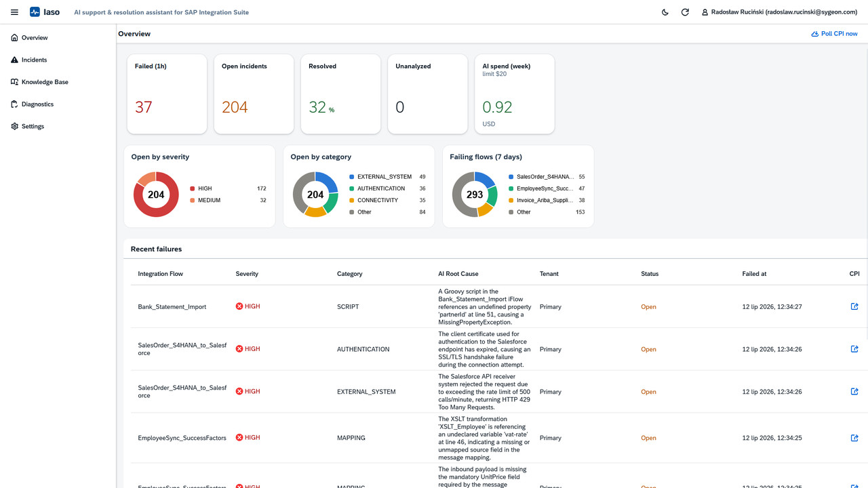Click the Integration Flow column header

point(161,274)
